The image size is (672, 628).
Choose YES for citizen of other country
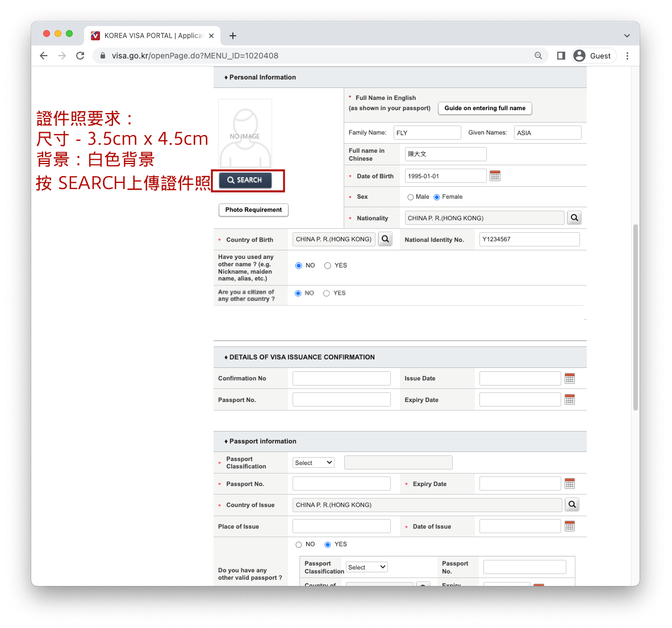[x=327, y=294]
